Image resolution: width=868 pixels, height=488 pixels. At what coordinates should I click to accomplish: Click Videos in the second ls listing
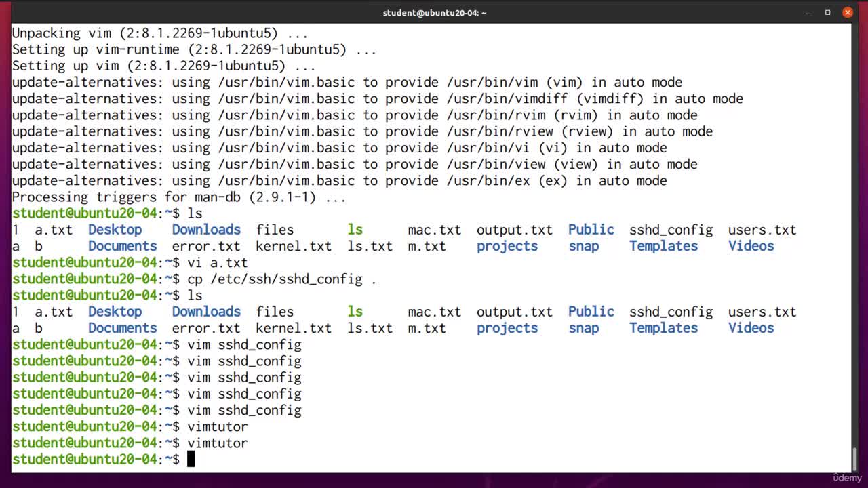coord(751,328)
